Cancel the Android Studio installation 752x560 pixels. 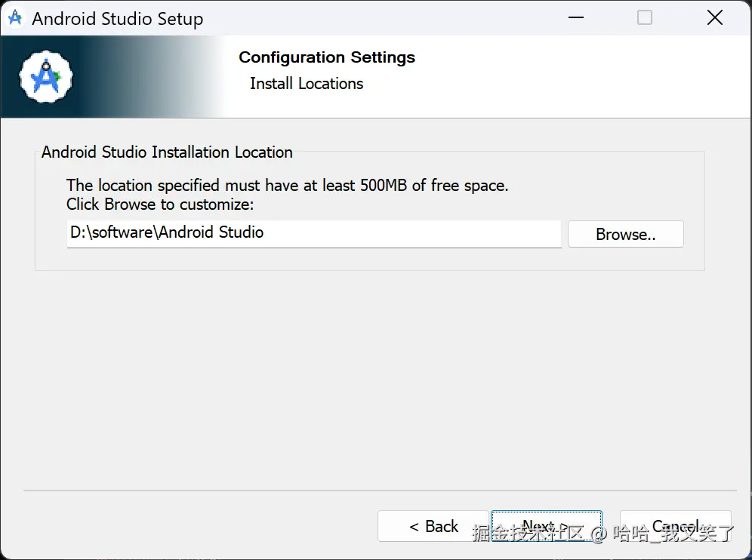[675, 526]
